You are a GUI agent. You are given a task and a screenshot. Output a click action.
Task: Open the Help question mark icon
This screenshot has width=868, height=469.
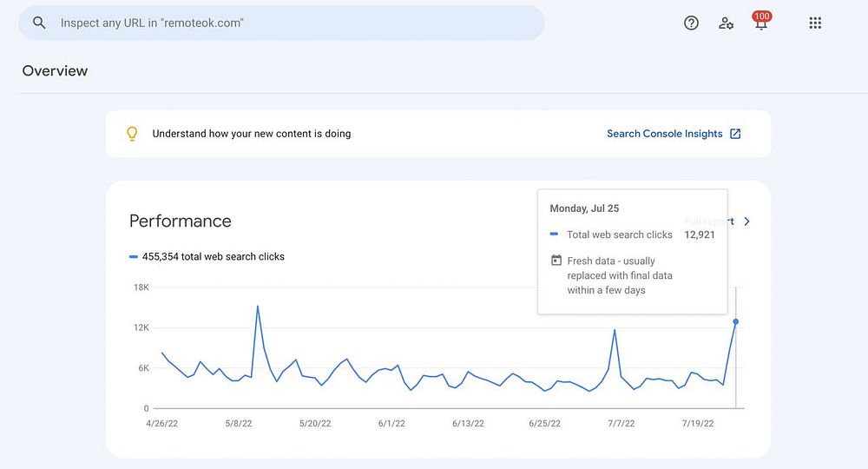691,23
